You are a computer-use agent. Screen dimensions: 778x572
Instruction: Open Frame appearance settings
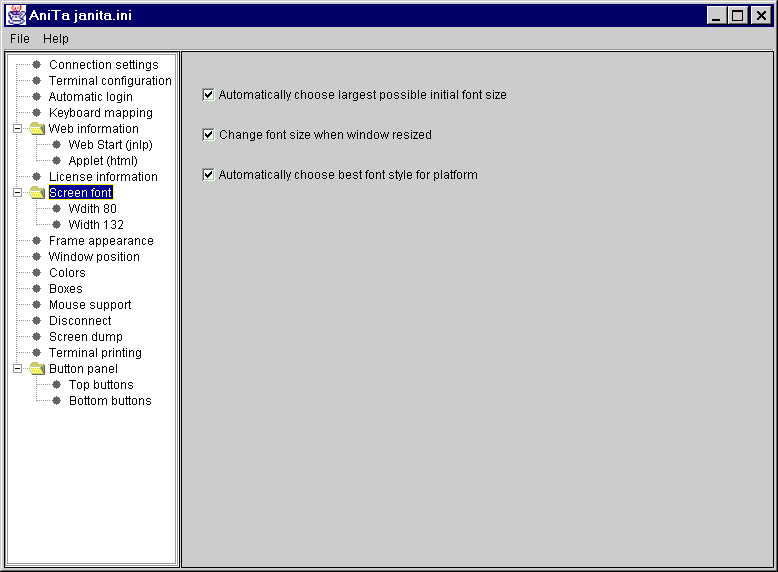[x=101, y=241]
